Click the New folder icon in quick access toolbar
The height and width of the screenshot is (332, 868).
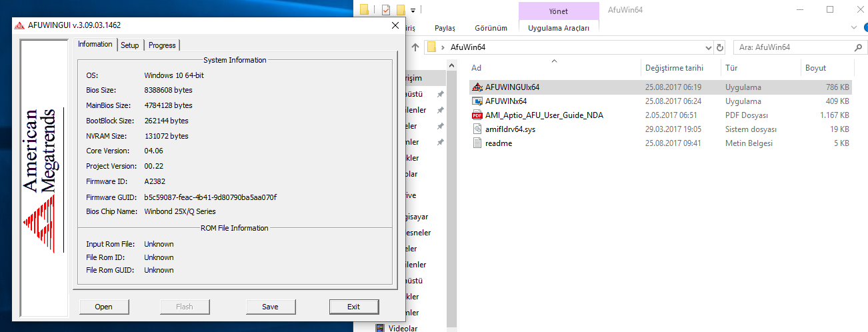tap(401, 10)
